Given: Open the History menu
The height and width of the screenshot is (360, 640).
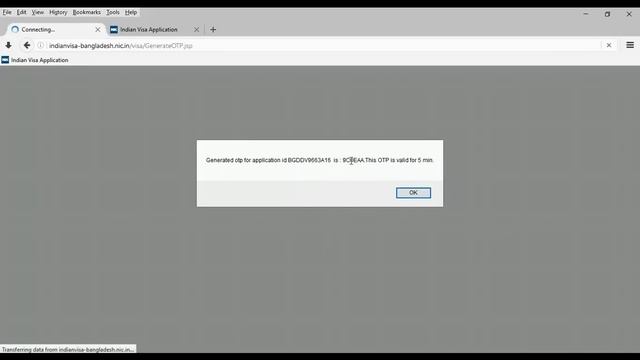Looking at the screenshot, I should pos(58,12).
